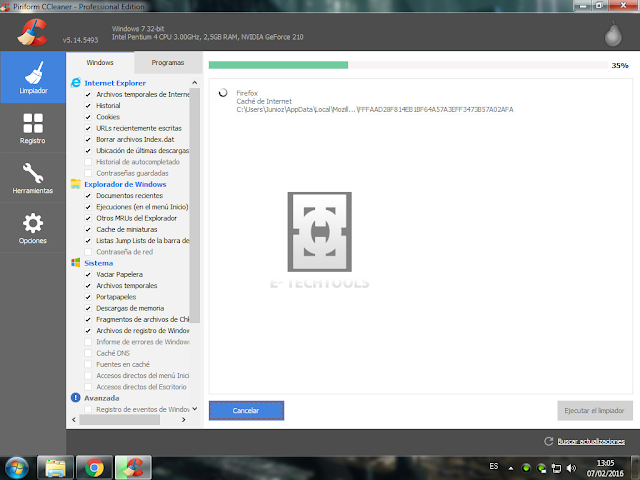Uncheck Vaciar Papelera checkbox
This screenshot has height=480, width=640.
88,274
